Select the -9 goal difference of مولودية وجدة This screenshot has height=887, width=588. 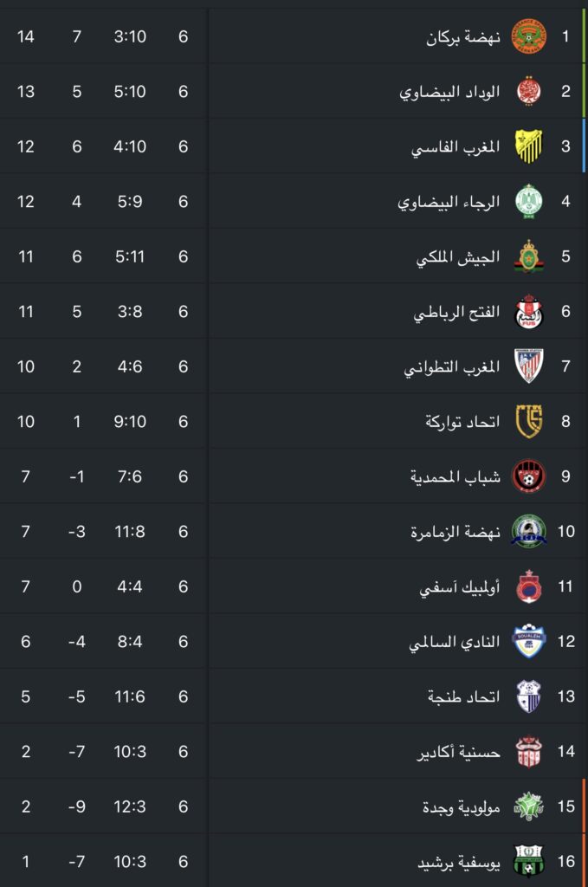point(77,806)
